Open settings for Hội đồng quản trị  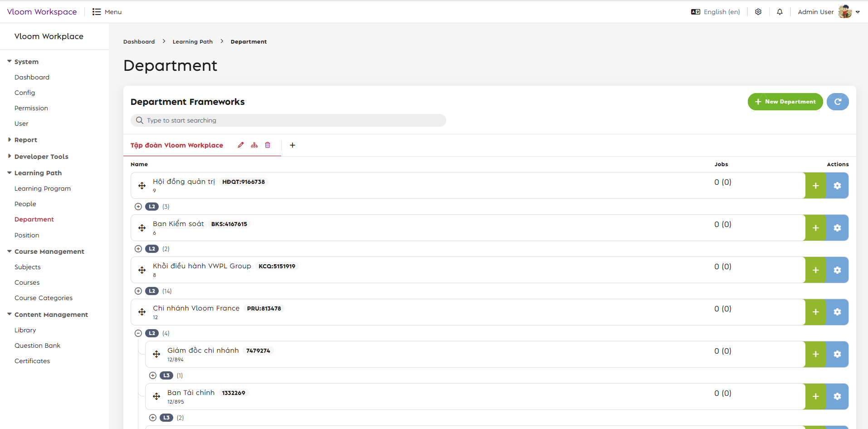(x=837, y=186)
